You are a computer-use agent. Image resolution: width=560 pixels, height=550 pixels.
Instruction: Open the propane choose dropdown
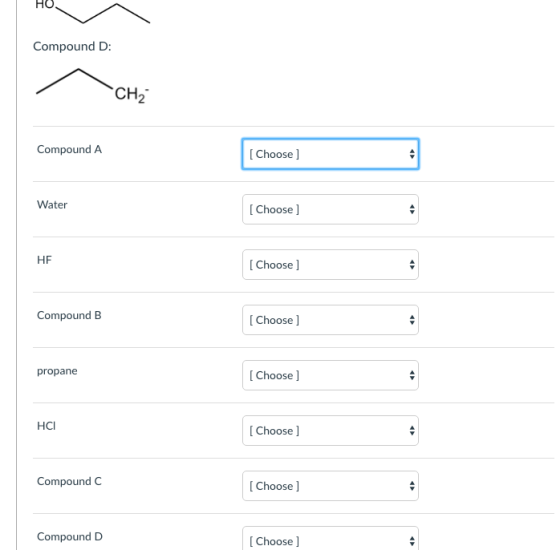point(330,375)
